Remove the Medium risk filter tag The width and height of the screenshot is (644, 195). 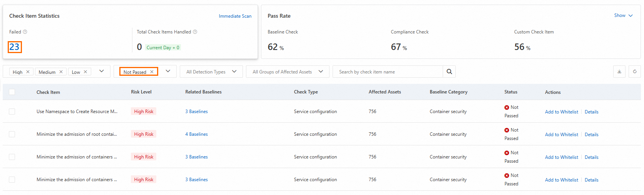(61, 72)
